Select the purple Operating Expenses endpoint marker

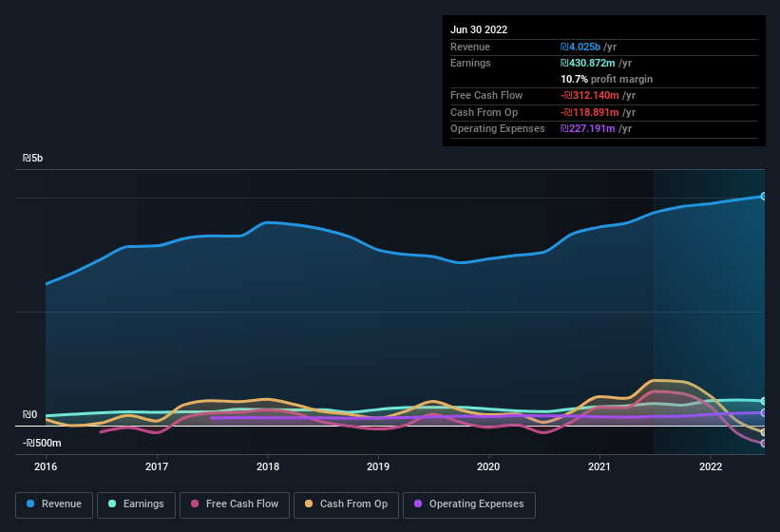click(x=764, y=412)
